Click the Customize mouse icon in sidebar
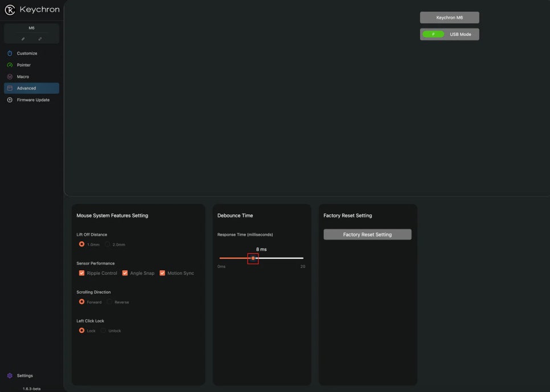The image size is (550, 392). click(10, 53)
